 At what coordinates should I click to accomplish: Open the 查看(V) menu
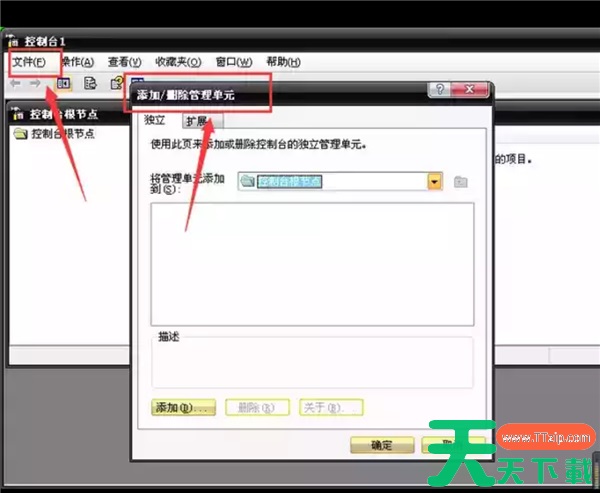point(124,62)
